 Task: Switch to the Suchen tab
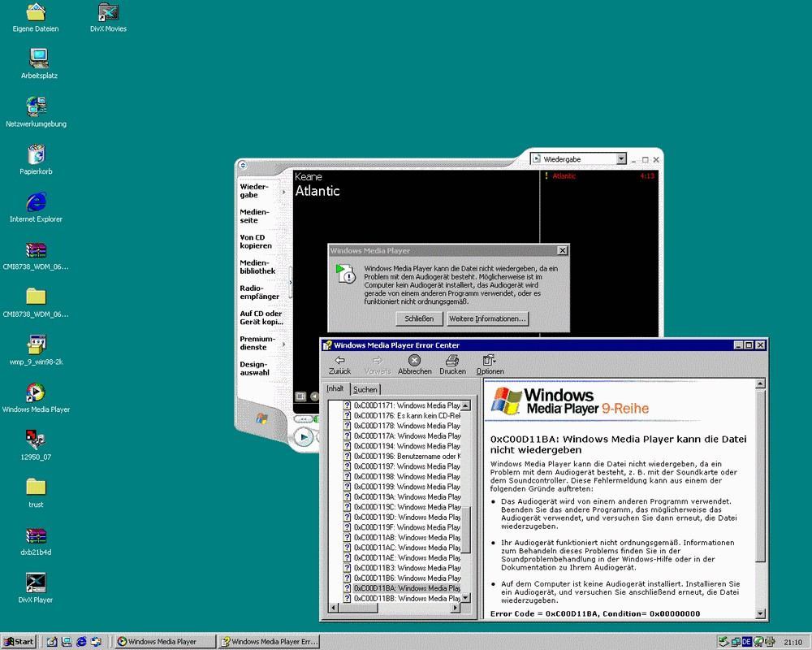365,389
